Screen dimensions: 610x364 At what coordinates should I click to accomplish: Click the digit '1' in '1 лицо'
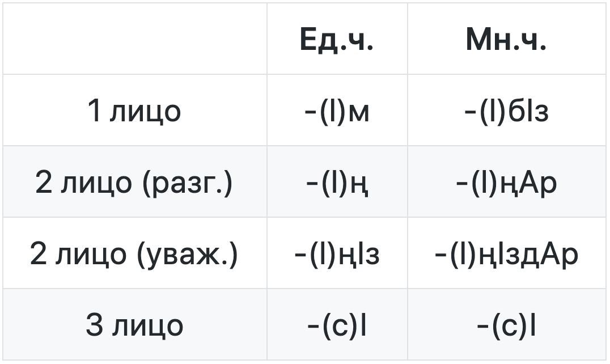pos(95,111)
